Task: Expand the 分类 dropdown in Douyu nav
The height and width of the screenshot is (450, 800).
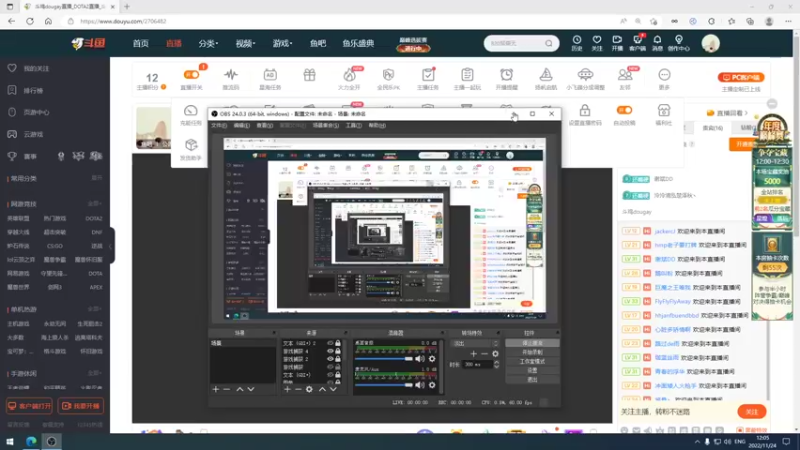Action: click(208, 43)
